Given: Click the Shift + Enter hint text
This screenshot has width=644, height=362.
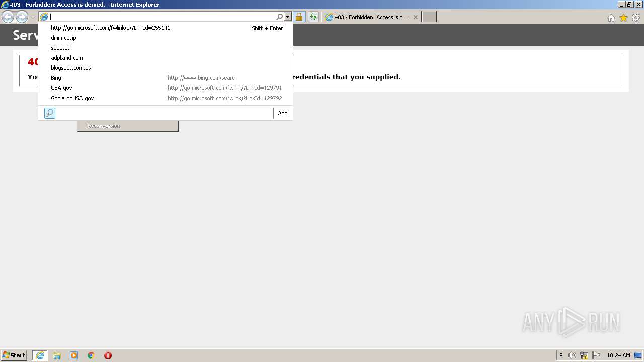Looking at the screenshot, I should pyautogui.click(x=267, y=28).
